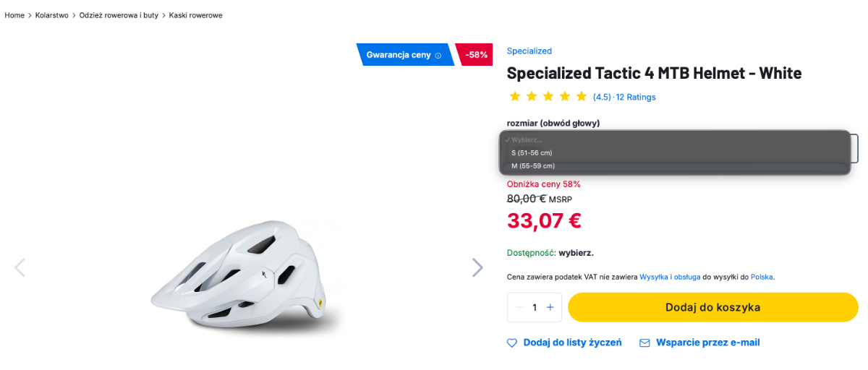Decrease quantity with the minus icon

519,307
